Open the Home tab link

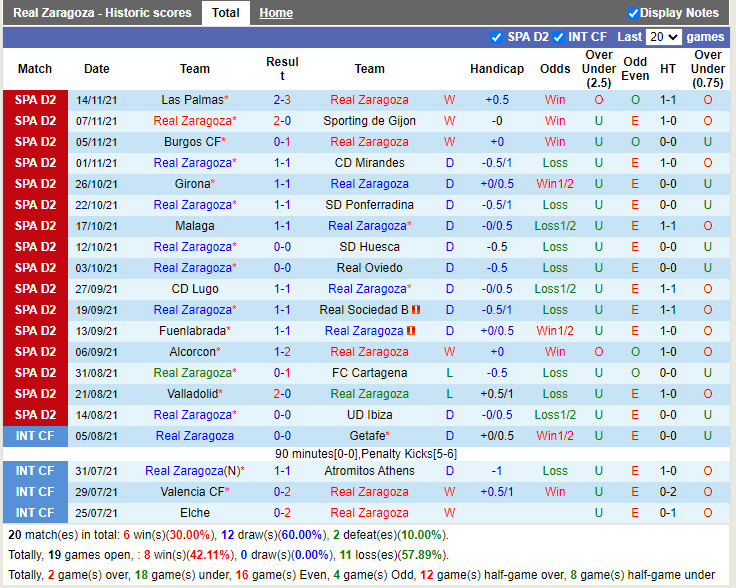(x=276, y=13)
